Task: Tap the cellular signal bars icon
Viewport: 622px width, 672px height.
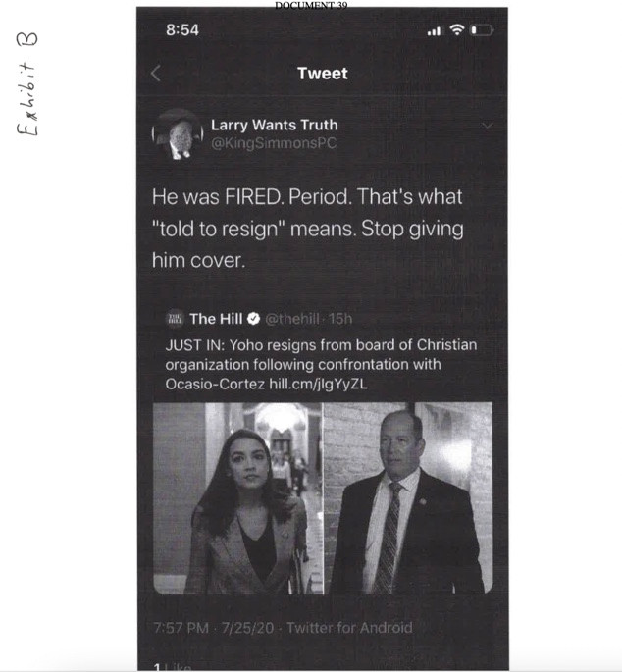Action: coord(434,30)
